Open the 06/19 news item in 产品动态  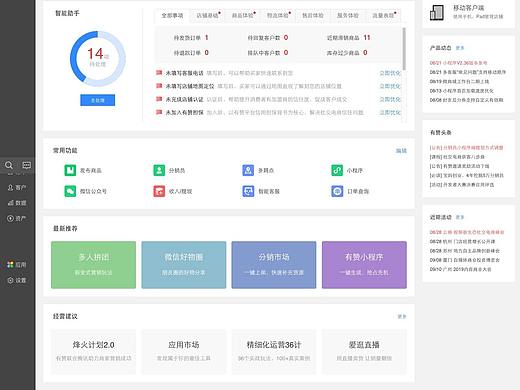coord(459,81)
